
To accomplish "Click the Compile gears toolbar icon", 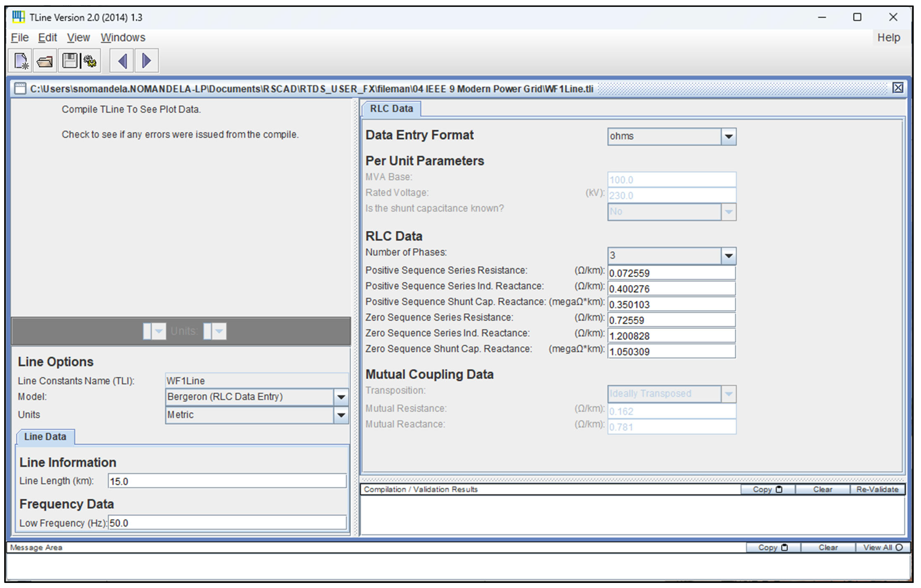I will pyautogui.click(x=90, y=61).
